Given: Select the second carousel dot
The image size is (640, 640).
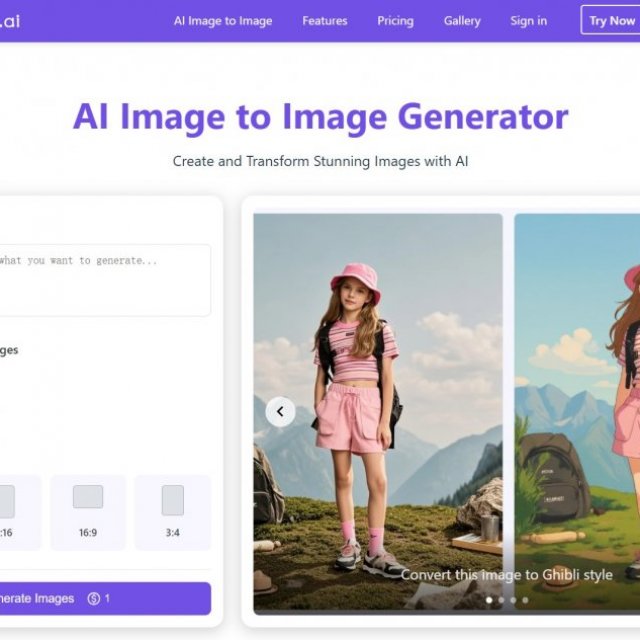Looking at the screenshot, I should tap(501, 600).
